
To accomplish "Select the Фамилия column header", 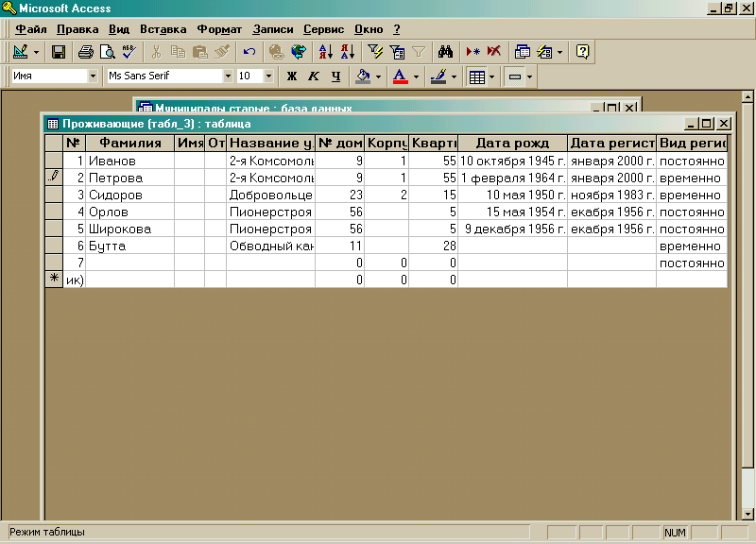I will [x=130, y=144].
